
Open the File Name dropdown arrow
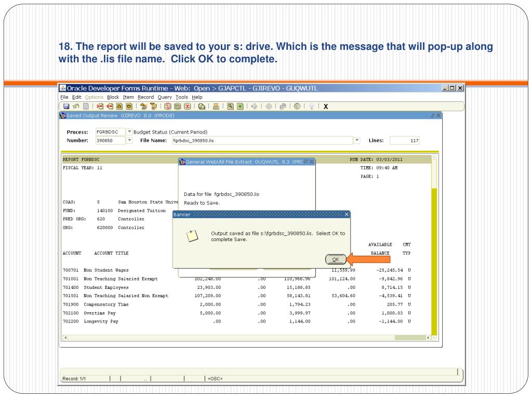click(357, 140)
